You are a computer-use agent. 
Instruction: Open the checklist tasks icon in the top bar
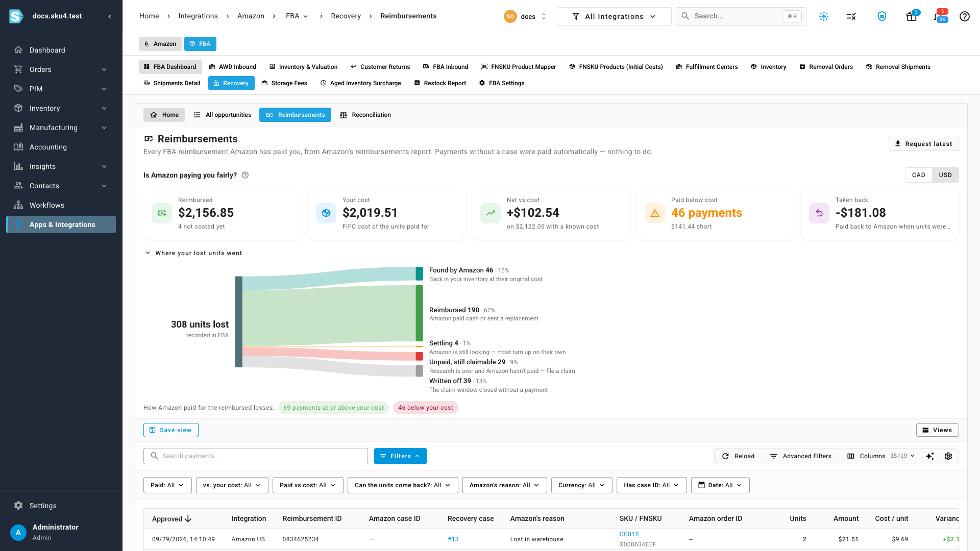click(x=851, y=16)
